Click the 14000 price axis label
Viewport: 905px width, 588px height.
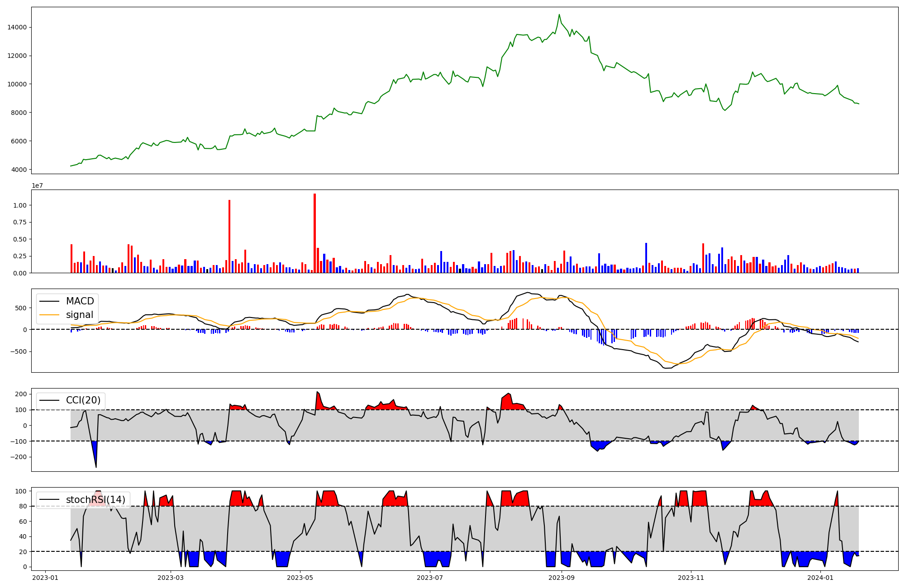coord(17,27)
